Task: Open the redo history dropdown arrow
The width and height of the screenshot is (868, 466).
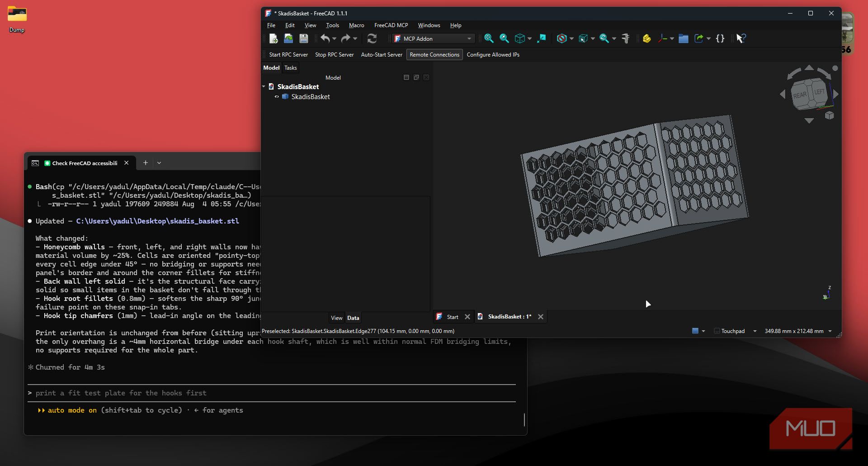Action: (x=355, y=39)
